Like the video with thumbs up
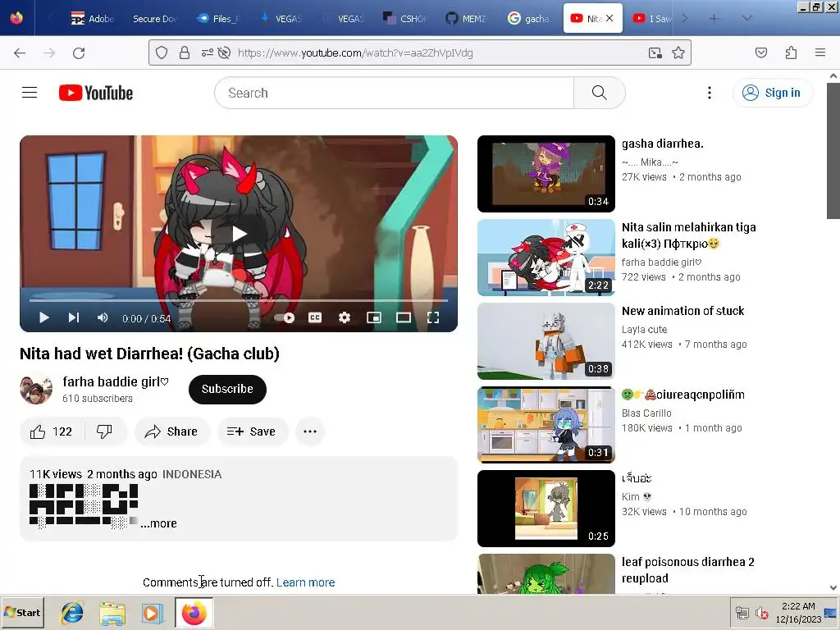Image resolution: width=840 pixels, height=630 pixels. tap(52, 431)
